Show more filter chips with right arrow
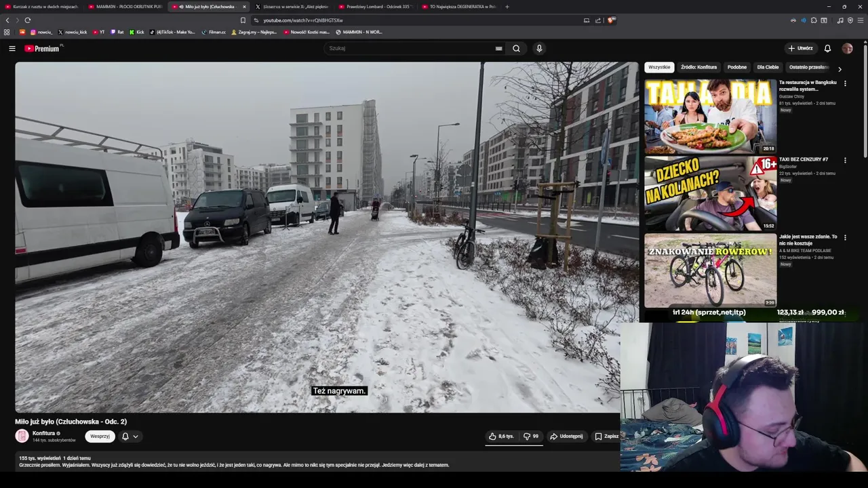 click(x=840, y=69)
